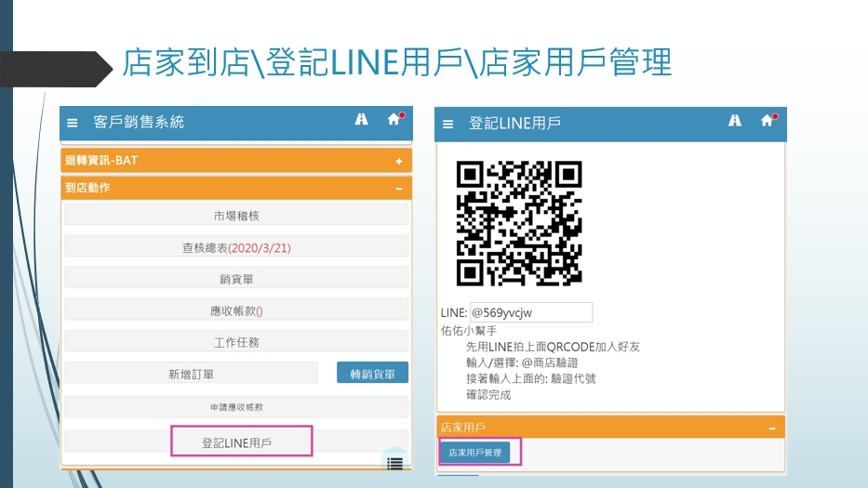Click the 新增訂單 button
This screenshot has width=868, height=488.
click(191, 375)
